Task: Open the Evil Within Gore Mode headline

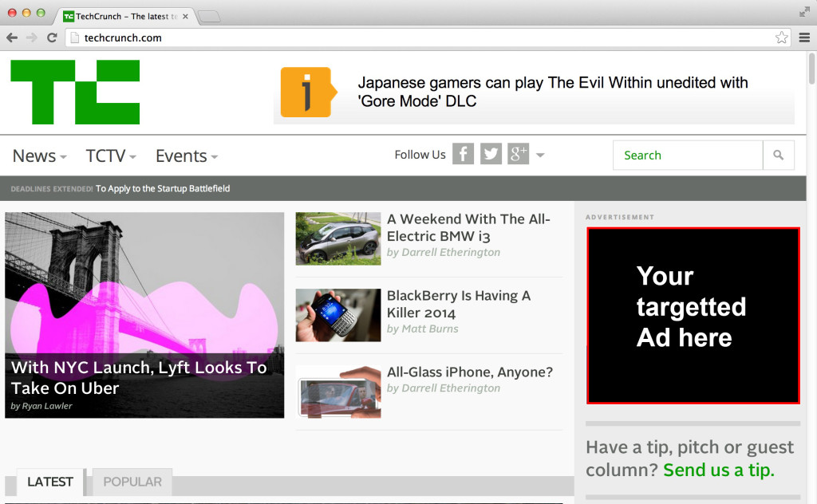Action: click(x=552, y=92)
